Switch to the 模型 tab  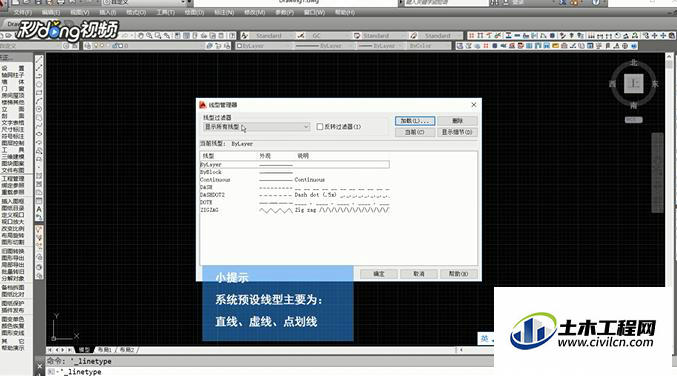click(x=84, y=350)
